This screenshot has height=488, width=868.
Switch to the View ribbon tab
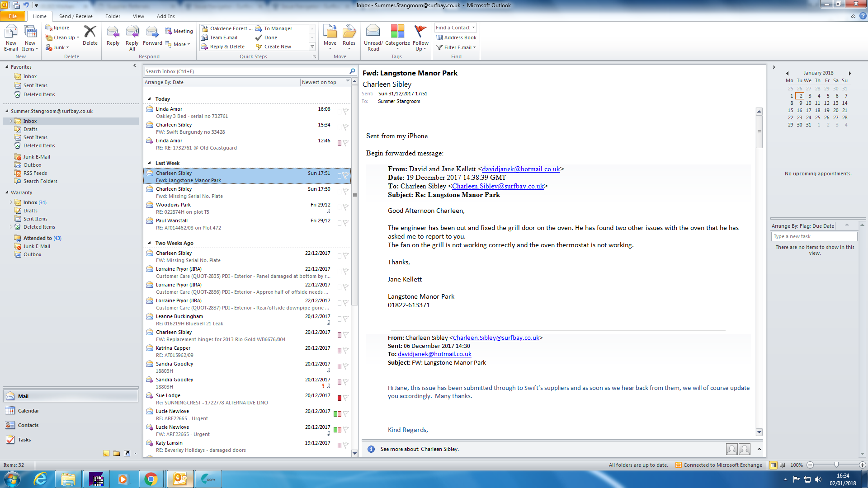tap(138, 16)
